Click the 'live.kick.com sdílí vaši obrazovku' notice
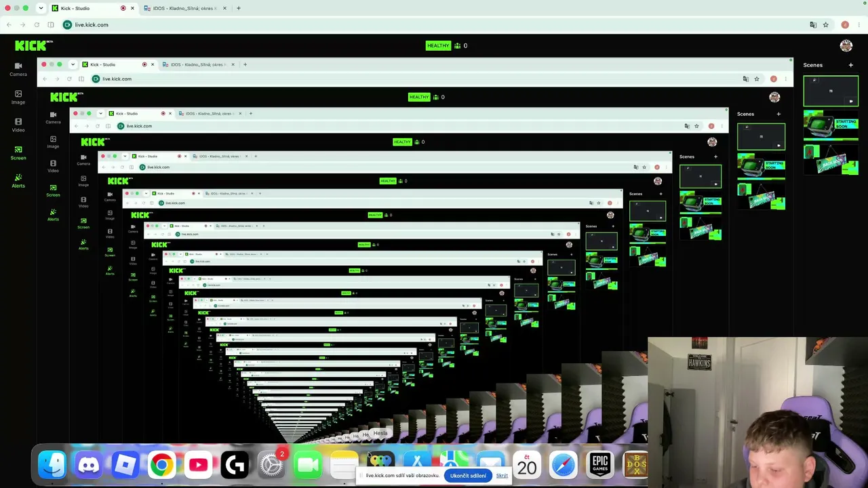Viewport: 868px width, 488px height. [403, 476]
